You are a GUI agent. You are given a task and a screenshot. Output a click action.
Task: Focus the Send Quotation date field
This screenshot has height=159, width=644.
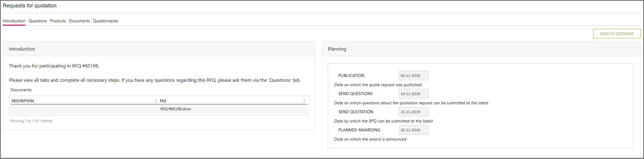(x=414, y=112)
